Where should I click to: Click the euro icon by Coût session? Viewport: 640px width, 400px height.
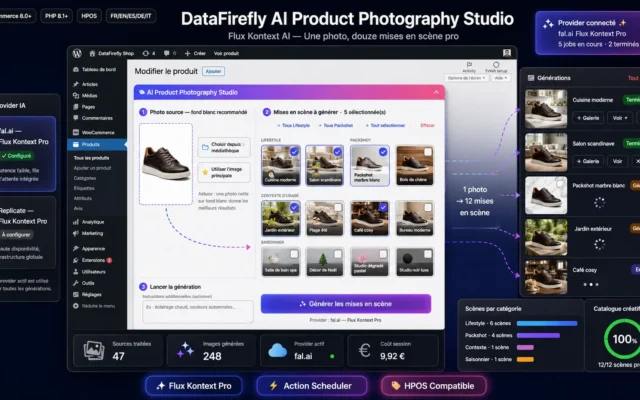(364, 350)
